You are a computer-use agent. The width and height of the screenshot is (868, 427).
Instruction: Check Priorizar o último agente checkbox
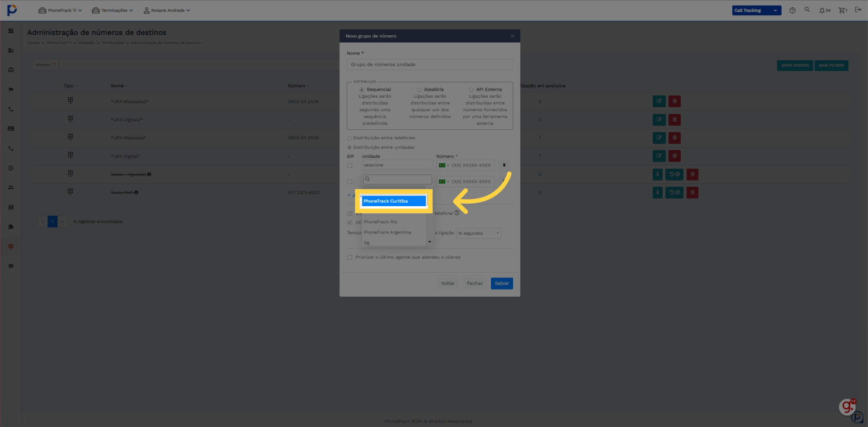pyautogui.click(x=349, y=257)
